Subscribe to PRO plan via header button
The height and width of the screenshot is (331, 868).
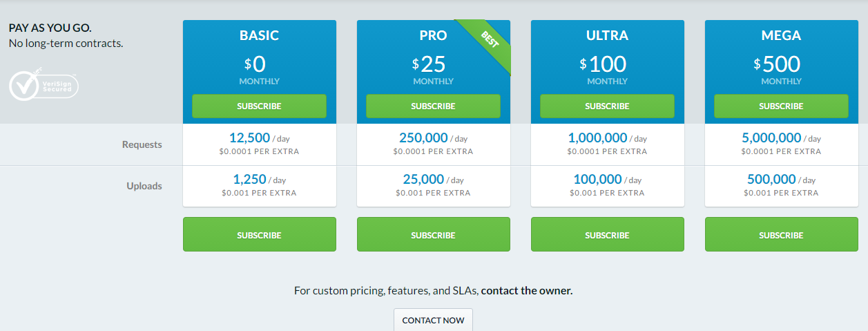click(433, 106)
